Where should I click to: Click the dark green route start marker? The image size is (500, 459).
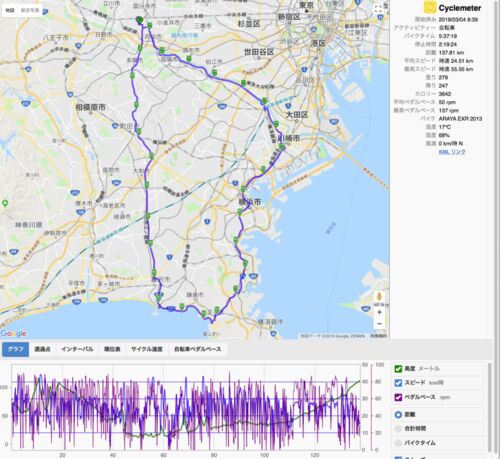[x=139, y=20]
